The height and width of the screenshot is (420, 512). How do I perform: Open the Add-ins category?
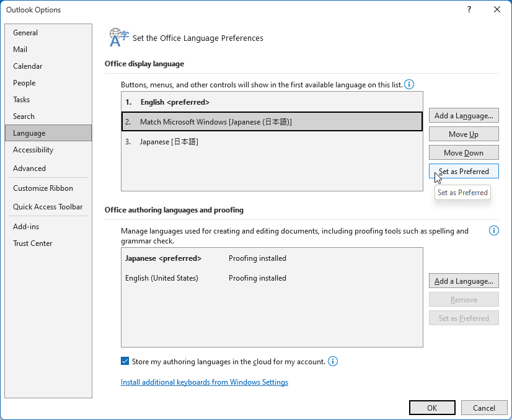point(48,227)
